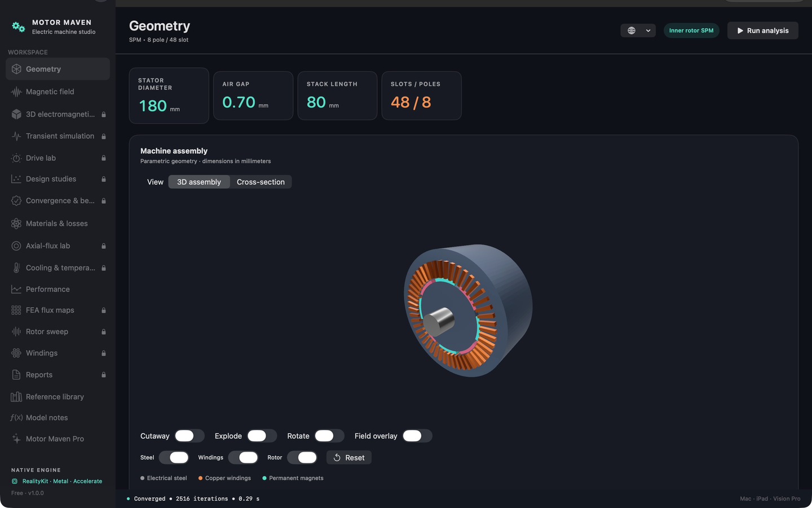The height and width of the screenshot is (508, 812).
Task: Click the RealityKit · Metal · Accelerate label
Action: (x=62, y=481)
